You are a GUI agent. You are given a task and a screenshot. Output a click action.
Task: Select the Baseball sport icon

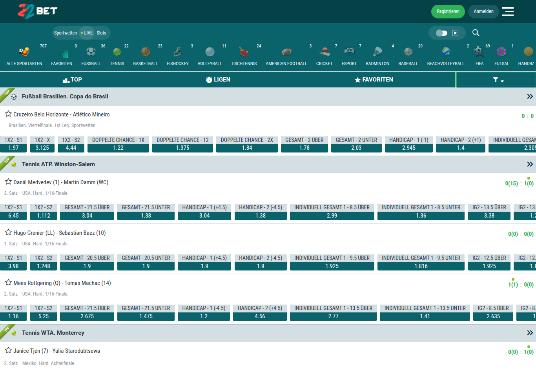click(408, 51)
